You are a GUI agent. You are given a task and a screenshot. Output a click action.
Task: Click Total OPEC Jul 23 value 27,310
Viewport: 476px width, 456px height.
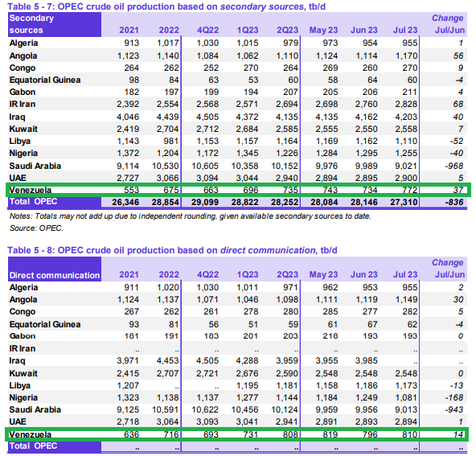coord(404,202)
